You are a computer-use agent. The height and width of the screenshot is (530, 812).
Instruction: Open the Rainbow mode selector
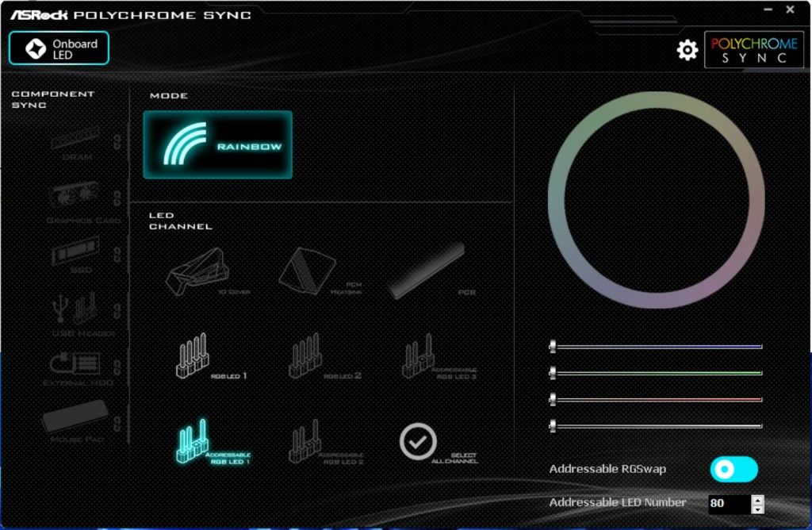(x=217, y=144)
